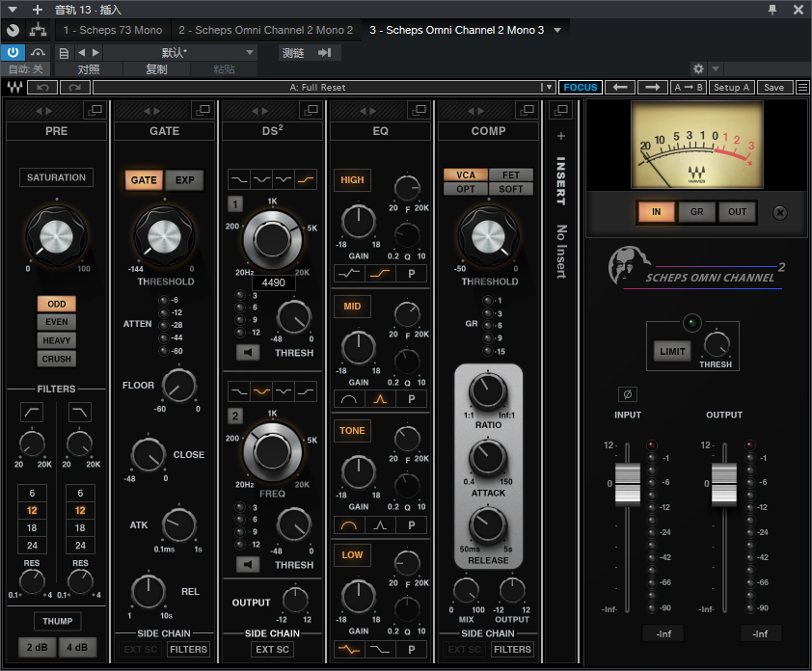Click PRE module reorder arrows
Image resolution: width=812 pixels, height=671 pixels.
[43, 110]
